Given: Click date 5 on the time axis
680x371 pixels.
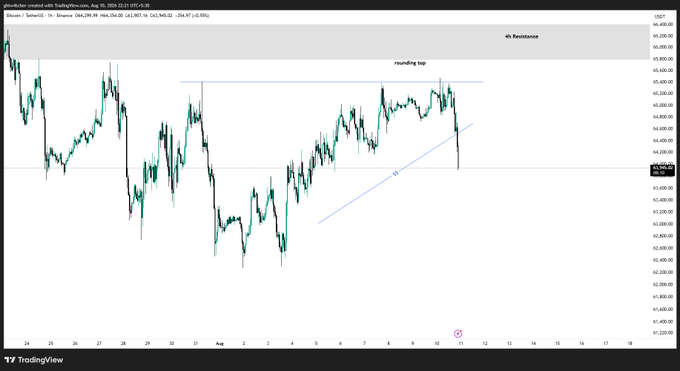Looking at the screenshot, I should [x=316, y=343].
